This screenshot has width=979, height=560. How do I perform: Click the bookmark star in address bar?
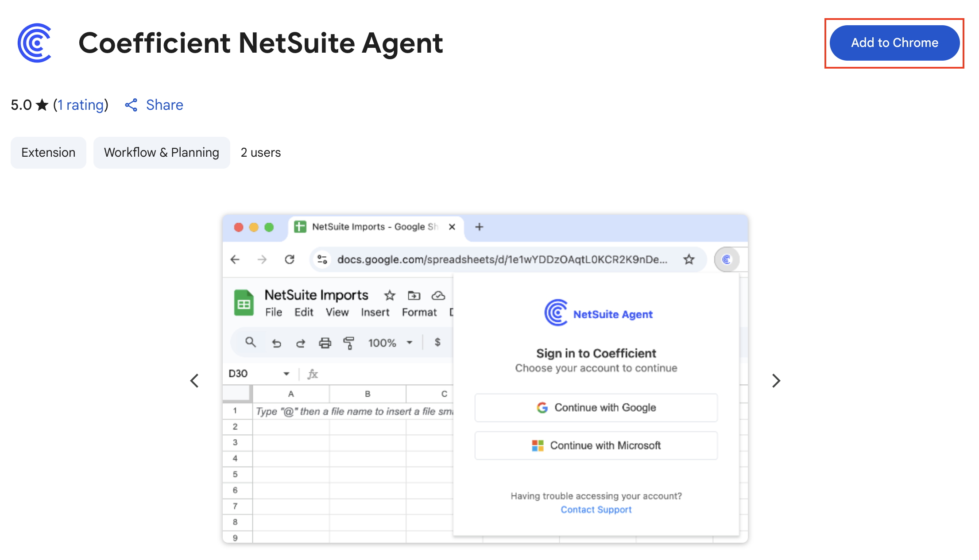(x=689, y=259)
